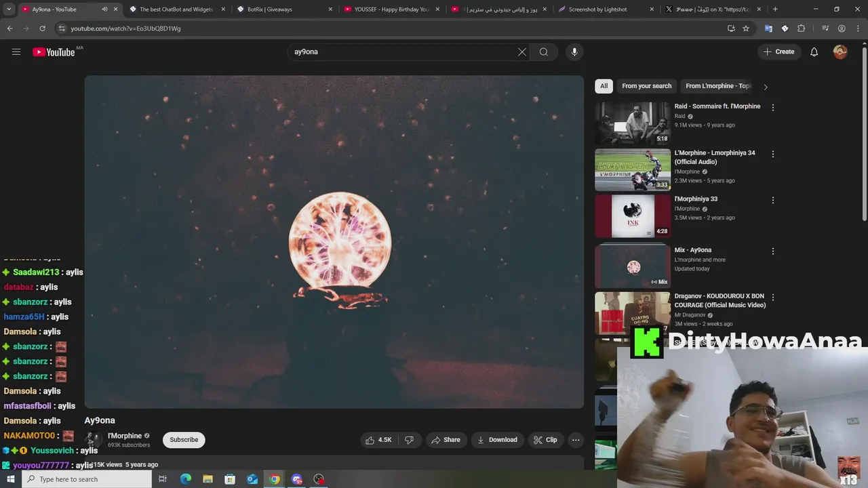View site information icon in address bar
Screen dimensions: 868x488
coord(62,28)
